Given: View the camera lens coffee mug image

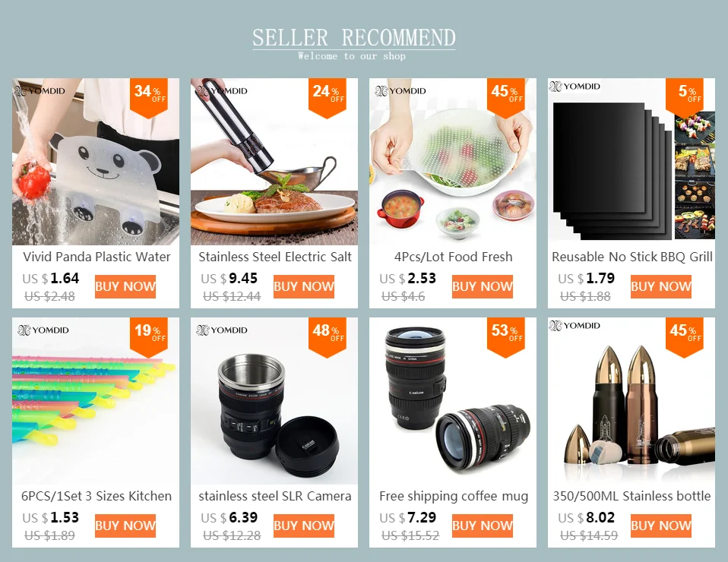Looking at the screenshot, I should (x=453, y=401).
